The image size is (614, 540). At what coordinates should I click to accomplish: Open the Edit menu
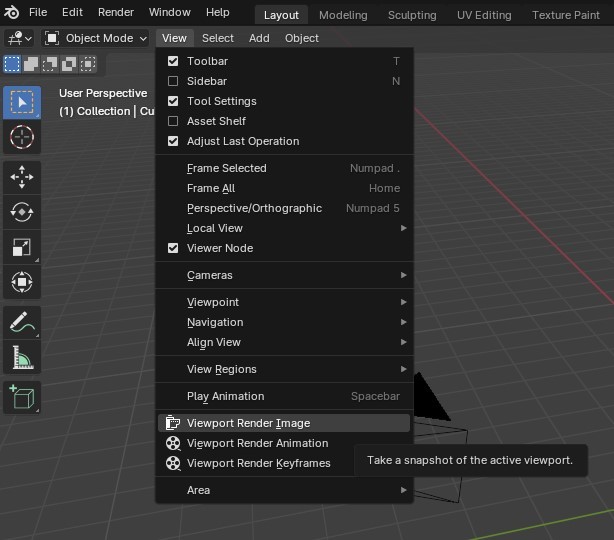click(72, 13)
